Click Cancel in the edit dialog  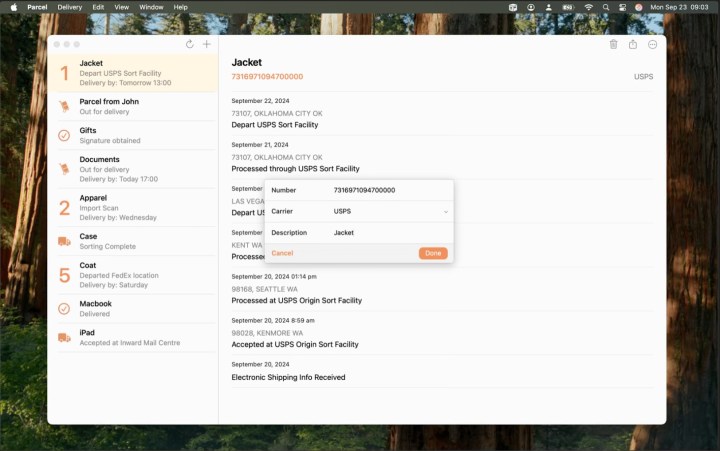click(282, 253)
